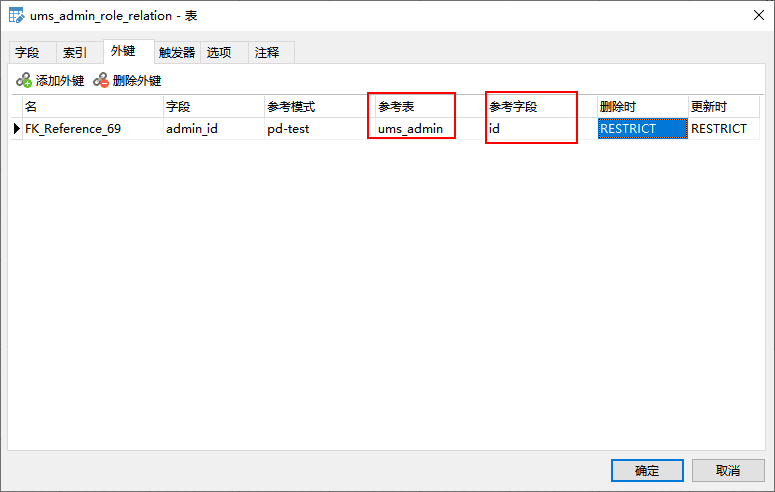The width and height of the screenshot is (775, 492).
Task: Select the row pointer arrow for FK_Reference_69
Action: [x=16, y=129]
